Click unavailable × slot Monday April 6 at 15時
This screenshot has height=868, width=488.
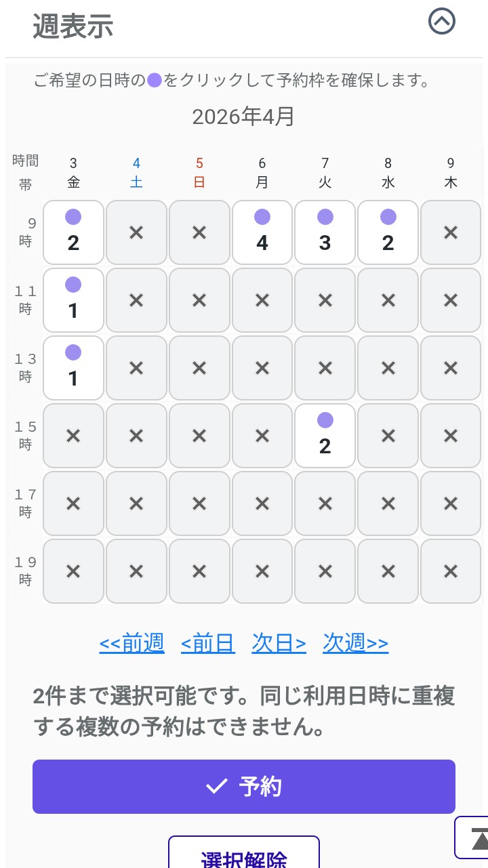point(262,435)
